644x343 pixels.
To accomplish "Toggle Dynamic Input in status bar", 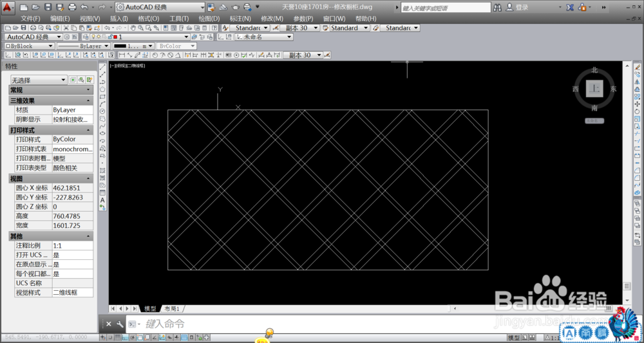I will (169, 338).
